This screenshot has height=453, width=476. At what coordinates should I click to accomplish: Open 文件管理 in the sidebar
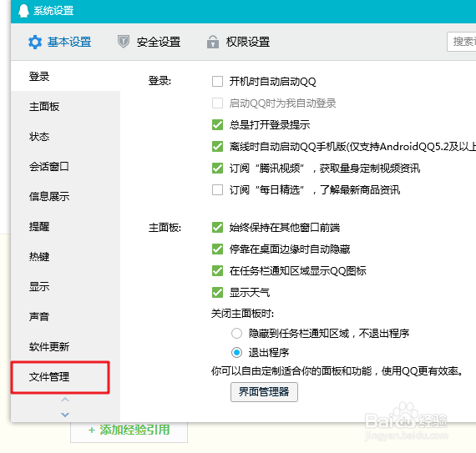tap(60, 377)
